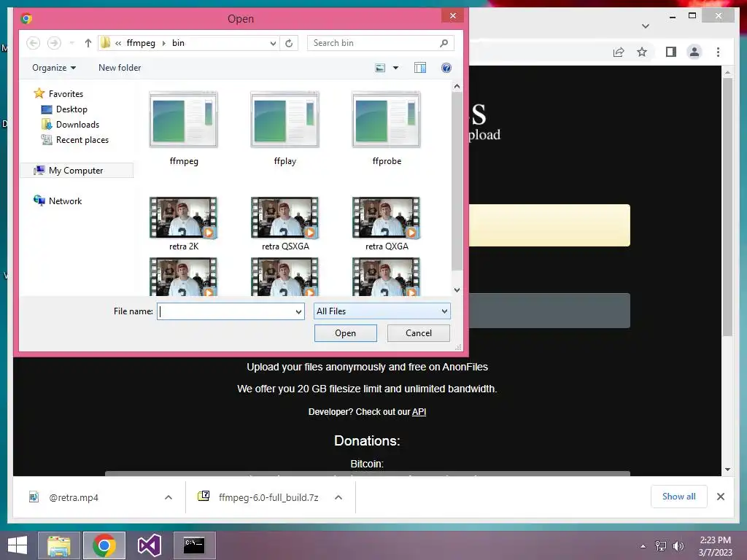Expand hidden path chevrons in address bar
Image resolution: width=747 pixels, height=560 pixels.
[x=118, y=43]
